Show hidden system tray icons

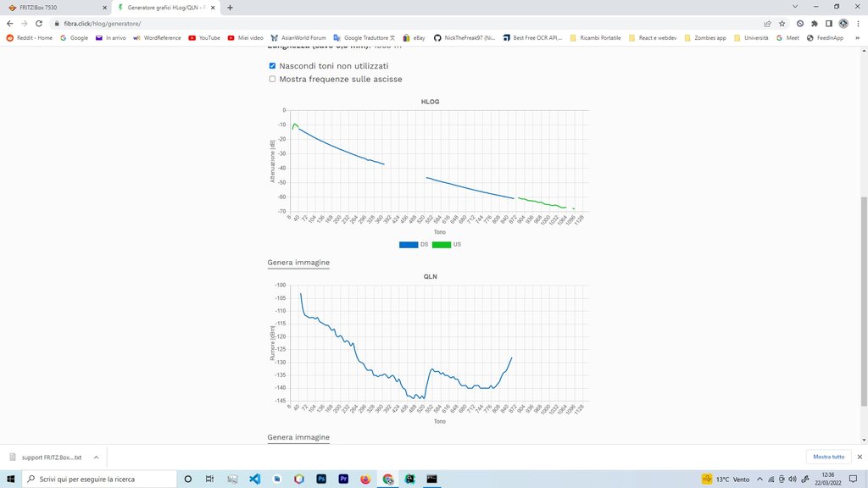click(759, 479)
